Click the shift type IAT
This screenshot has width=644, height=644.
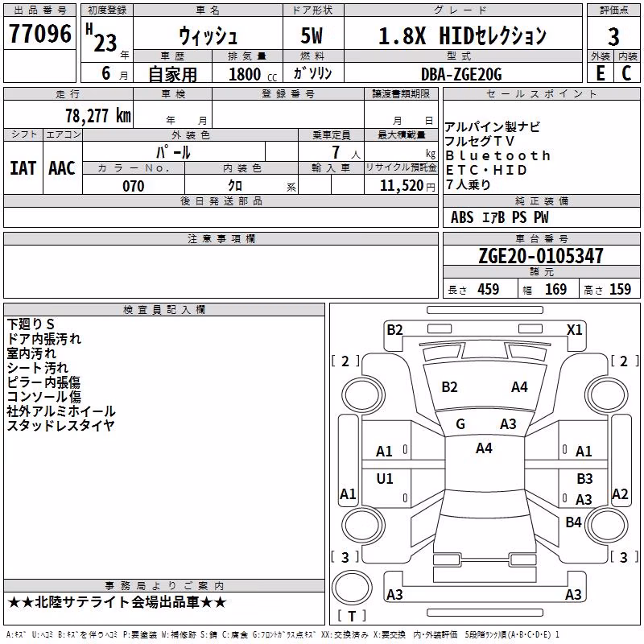(x=23, y=168)
